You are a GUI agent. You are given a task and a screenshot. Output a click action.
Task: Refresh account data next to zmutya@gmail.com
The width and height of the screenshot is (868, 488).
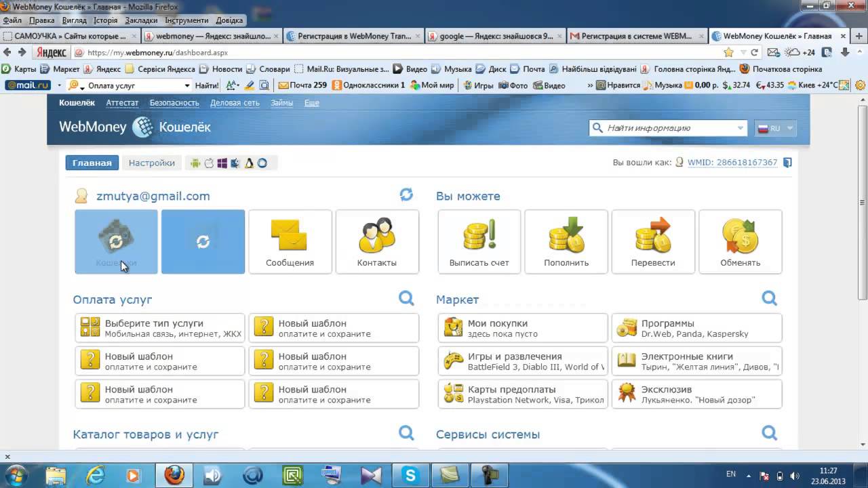(406, 195)
